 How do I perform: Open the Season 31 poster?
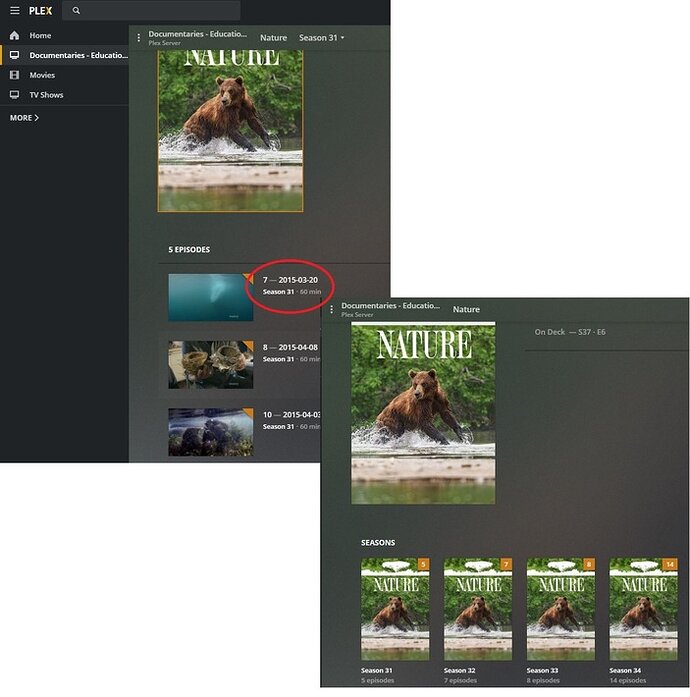[395, 609]
